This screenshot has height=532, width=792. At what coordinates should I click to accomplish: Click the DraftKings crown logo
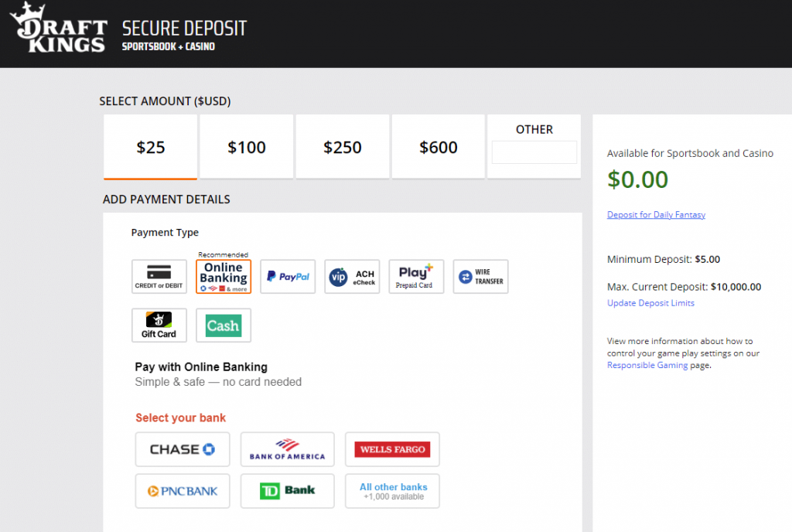[x=59, y=27]
